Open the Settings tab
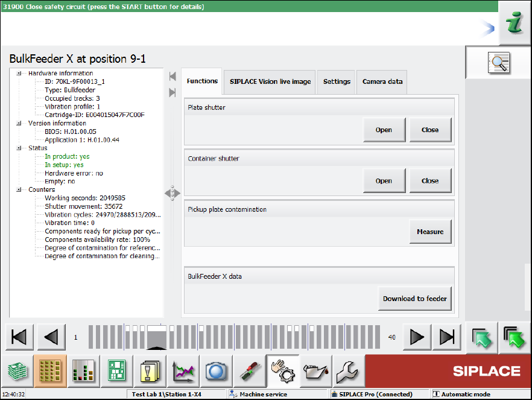This screenshot has width=532, height=400. (x=337, y=82)
